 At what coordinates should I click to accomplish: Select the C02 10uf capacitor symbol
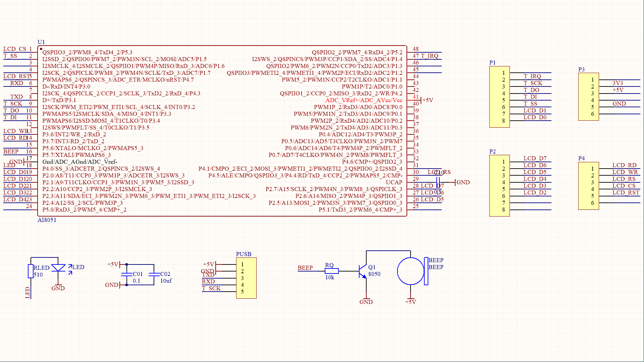[x=154, y=275]
